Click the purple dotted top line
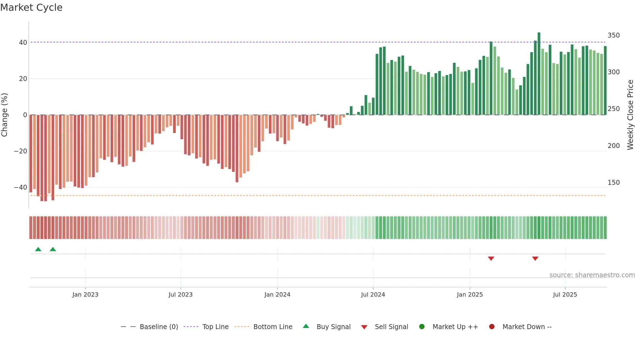The image size is (644, 362). [318, 42]
